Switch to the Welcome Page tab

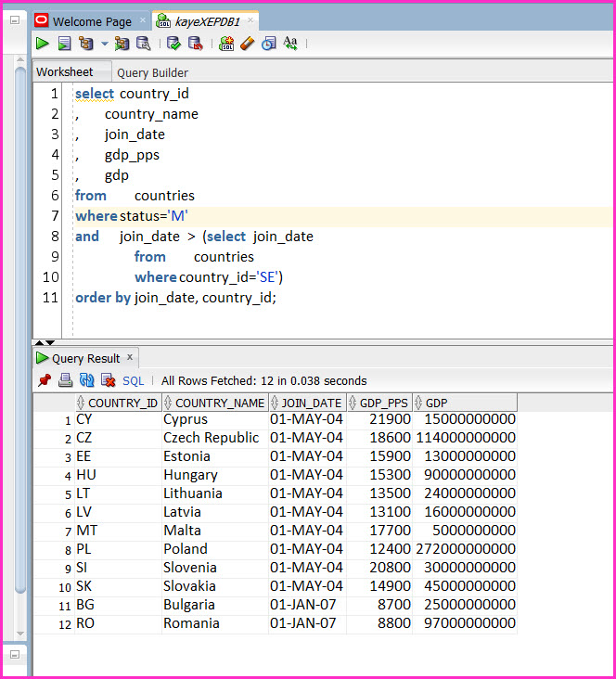pos(92,21)
